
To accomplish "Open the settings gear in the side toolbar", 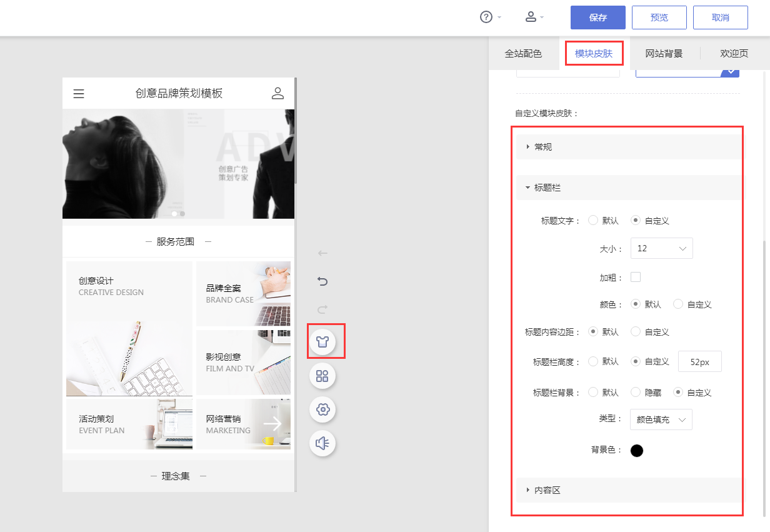I will coord(322,409).
